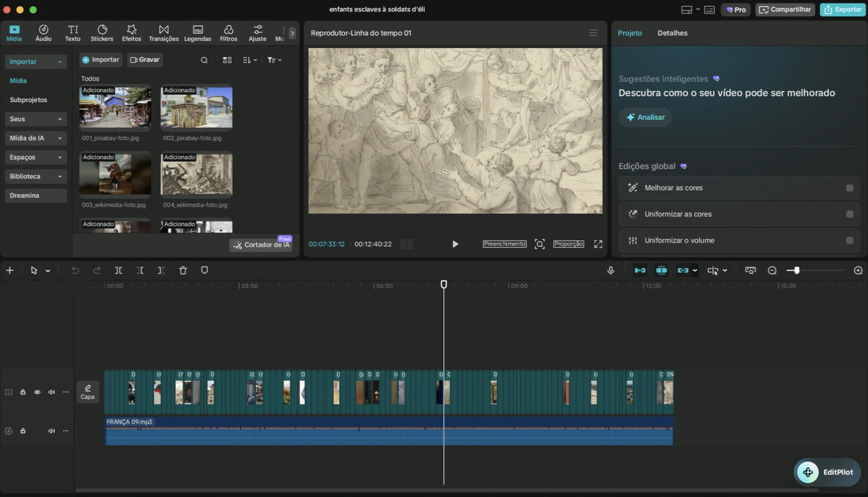Expand the Mídia de IA section
The width and height of the screenshot is (868, 497).
[x=36, y=138]
